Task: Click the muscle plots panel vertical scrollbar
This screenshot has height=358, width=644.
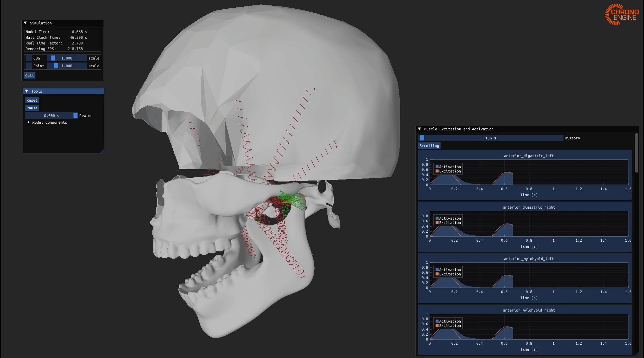Action: pos(637,153)
